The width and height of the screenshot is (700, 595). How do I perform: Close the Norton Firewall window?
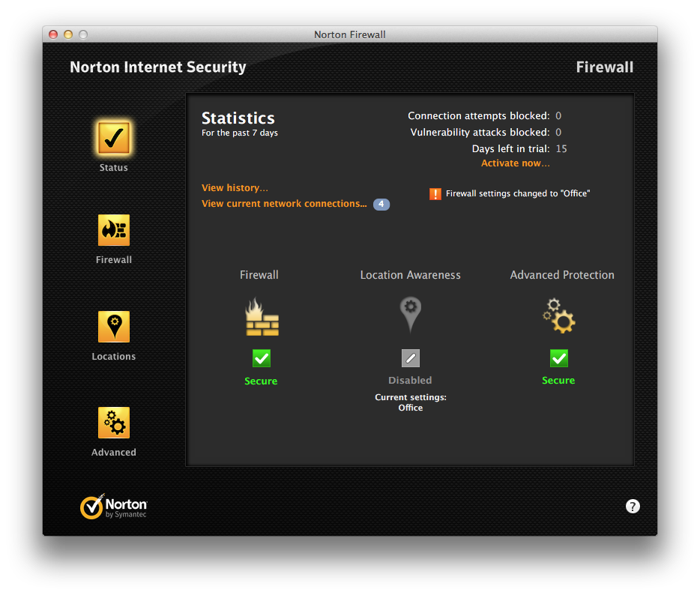click(53, 34)
